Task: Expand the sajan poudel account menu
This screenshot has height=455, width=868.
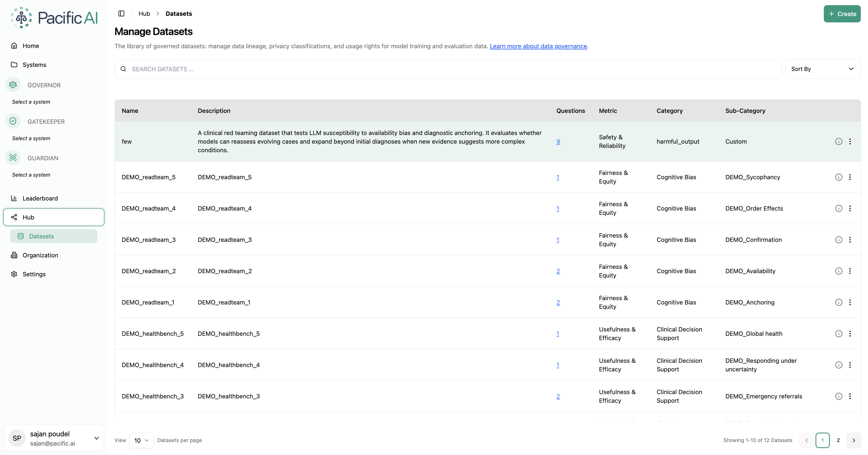Action: tap(54, 438)
